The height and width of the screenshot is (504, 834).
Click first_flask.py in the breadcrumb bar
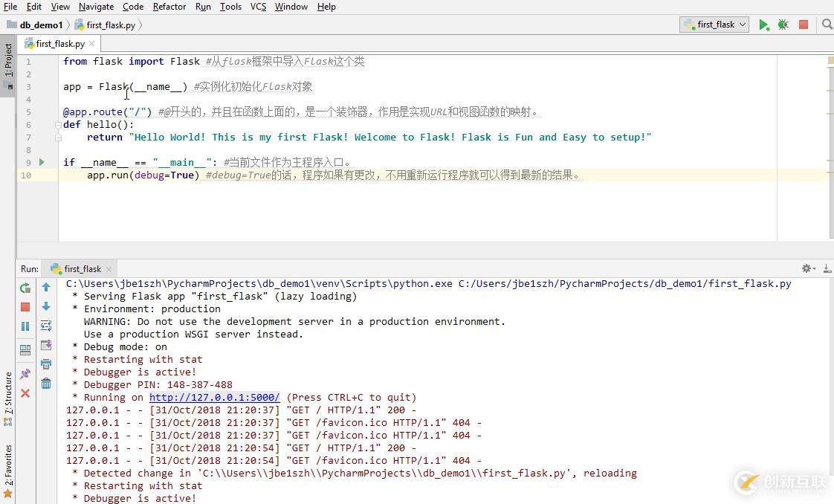click(x=111, y=25)
